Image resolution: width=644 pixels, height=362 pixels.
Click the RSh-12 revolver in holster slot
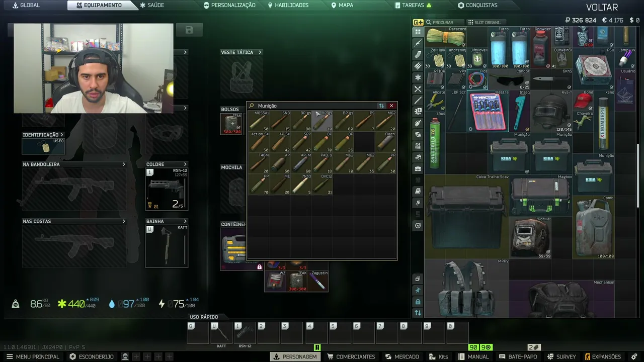(x=167, y=189)
